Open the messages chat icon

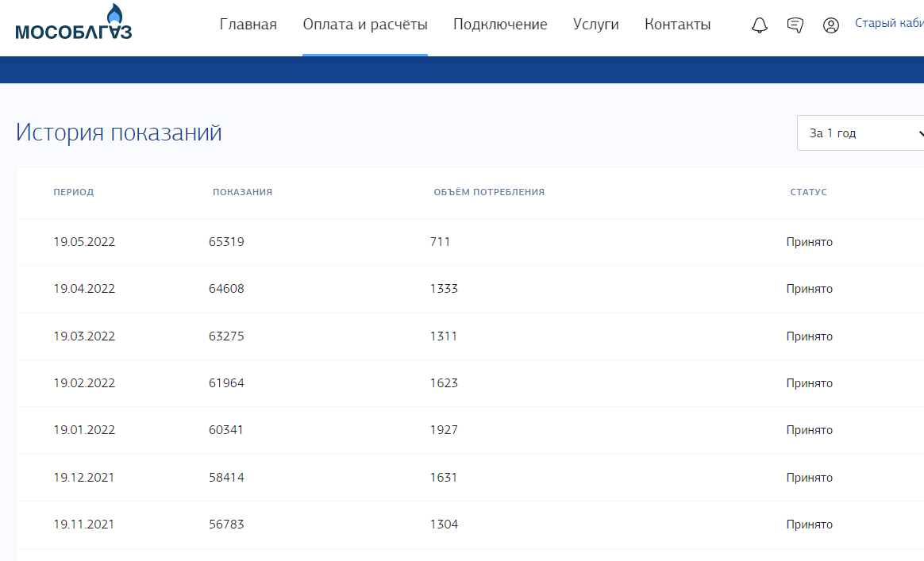coord(795,25)
